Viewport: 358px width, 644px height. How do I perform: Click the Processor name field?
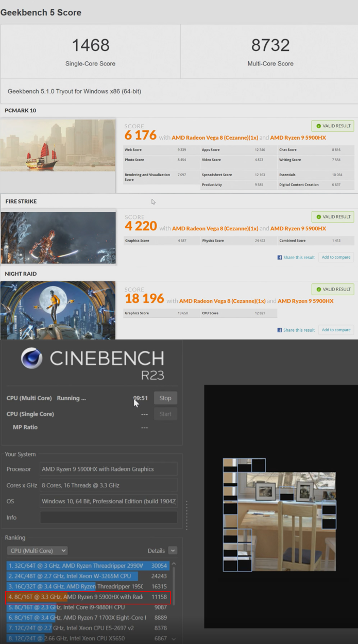(109, 469)
